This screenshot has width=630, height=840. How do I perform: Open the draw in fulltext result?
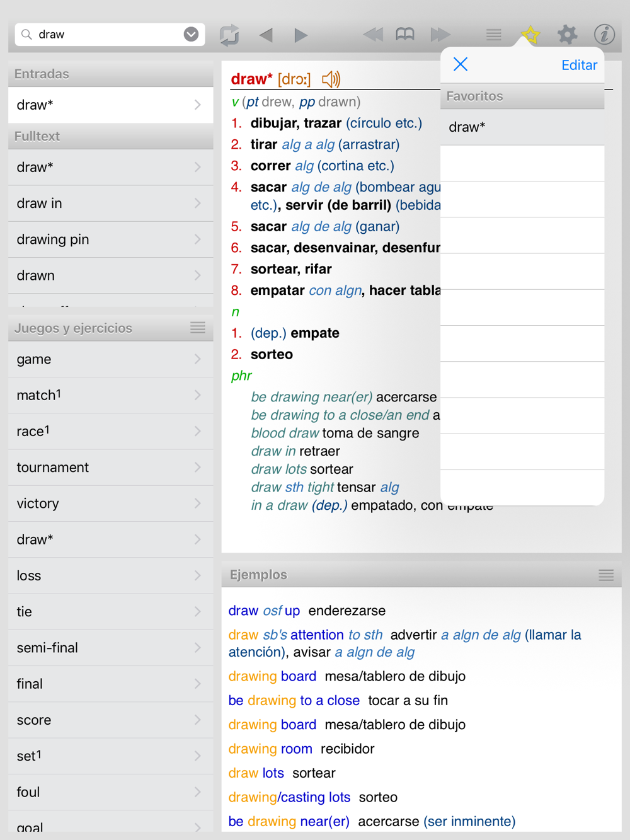pyautogui.click(x=111, y=203)
